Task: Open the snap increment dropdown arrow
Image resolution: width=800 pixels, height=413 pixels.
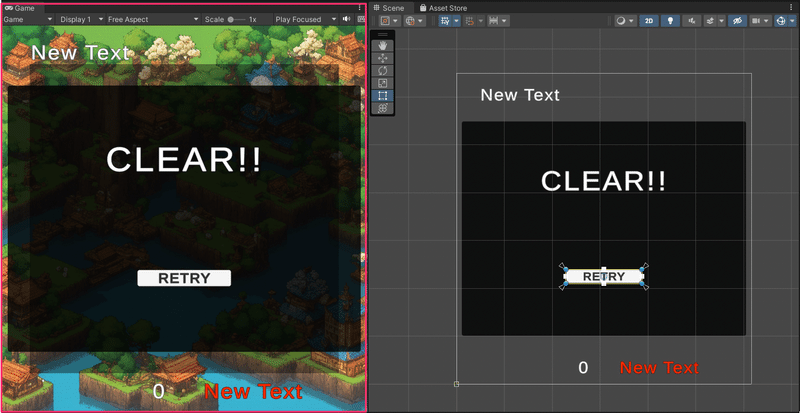Action: tap(504, 21)
